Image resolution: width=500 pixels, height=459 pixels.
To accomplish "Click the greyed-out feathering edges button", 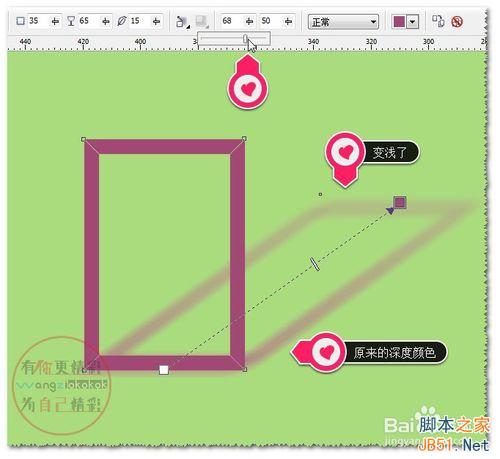I will 202,22.
